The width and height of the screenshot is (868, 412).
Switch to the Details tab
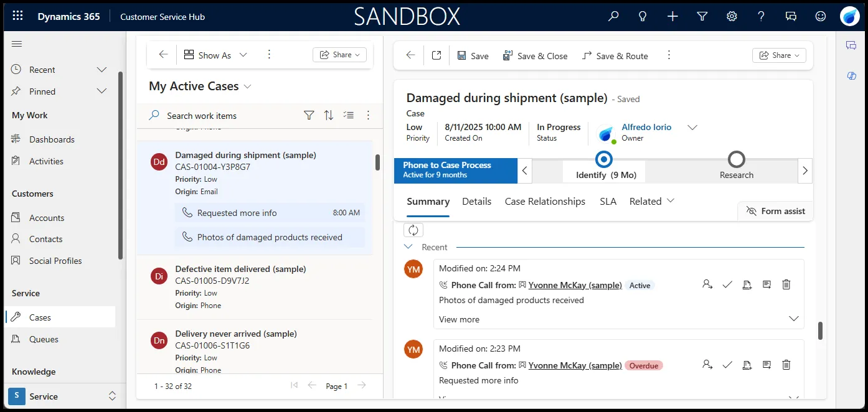pyautogui.click(x=476, y=201)
